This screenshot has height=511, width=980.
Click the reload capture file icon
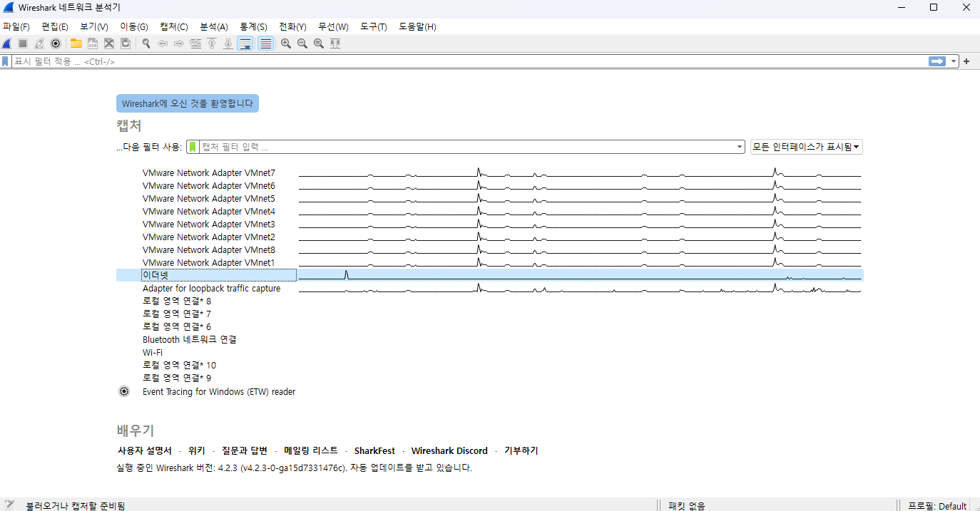126,43
